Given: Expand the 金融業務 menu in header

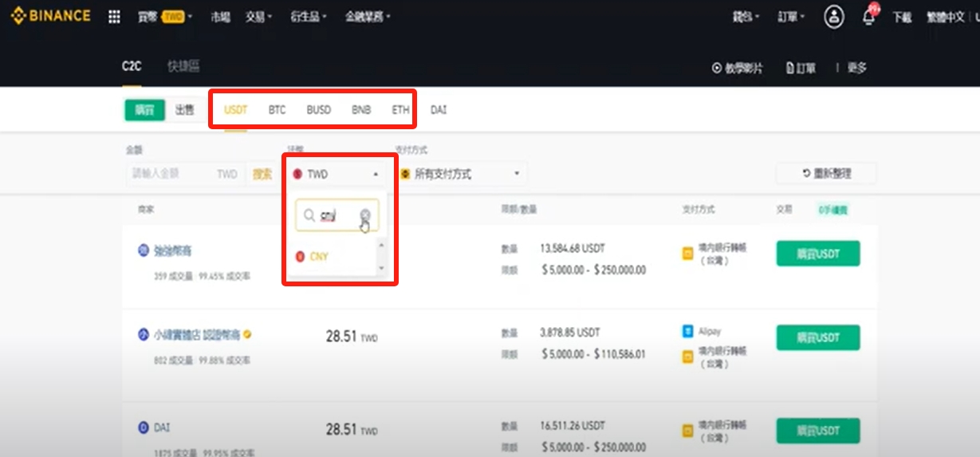Looking at the screenshot, I should [368, 17].
